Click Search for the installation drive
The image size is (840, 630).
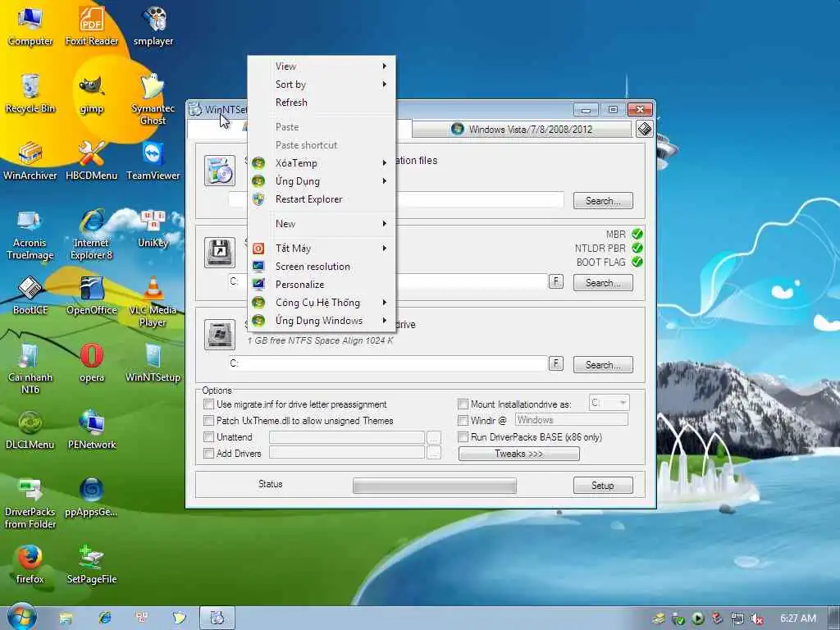tap(603, 365)
